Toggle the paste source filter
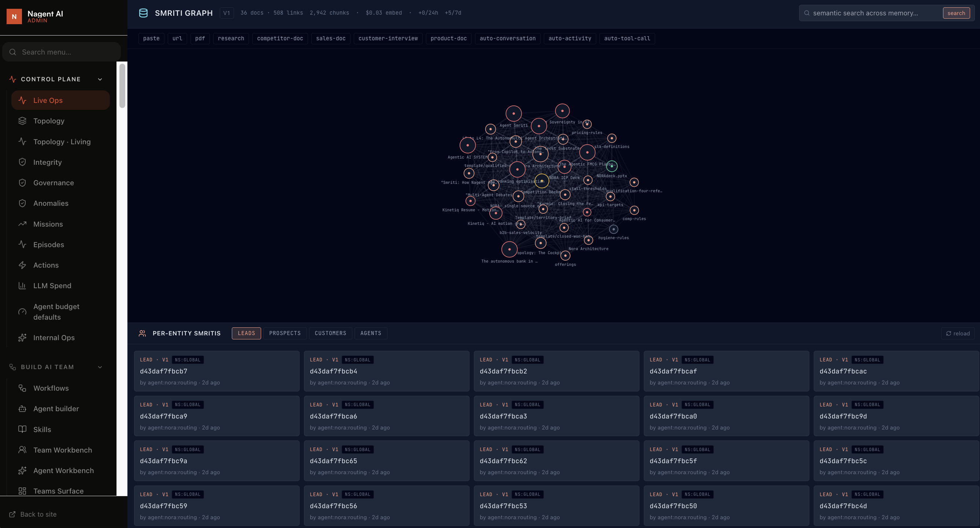Screen dimensions: 980x528 151,38
